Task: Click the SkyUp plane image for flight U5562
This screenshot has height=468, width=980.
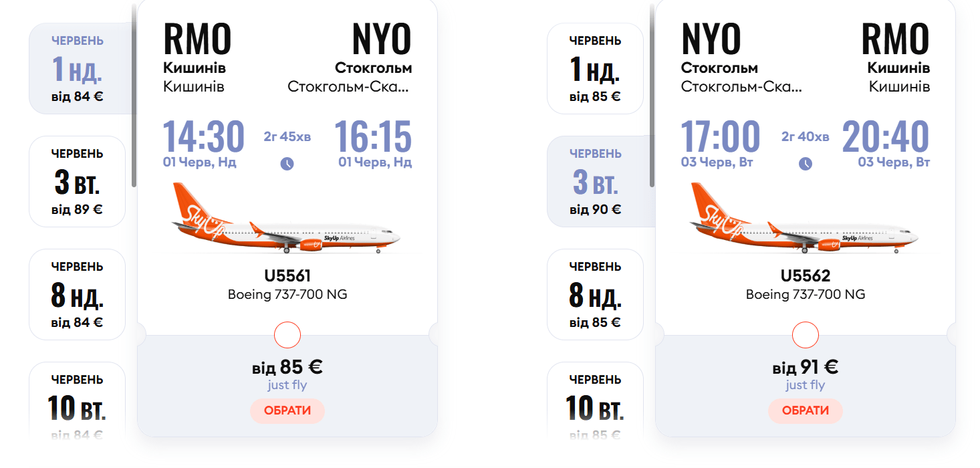Action: [x=805, y=218]
